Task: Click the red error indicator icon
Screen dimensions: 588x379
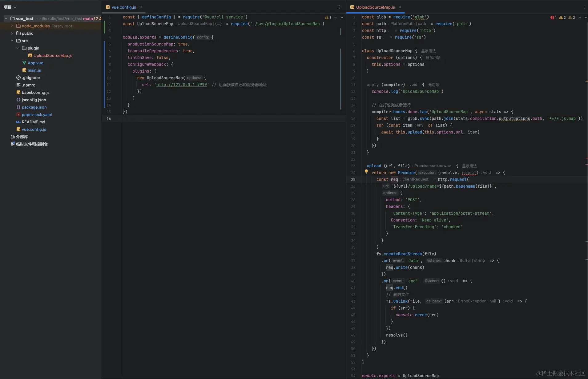Action: point(552,18)
